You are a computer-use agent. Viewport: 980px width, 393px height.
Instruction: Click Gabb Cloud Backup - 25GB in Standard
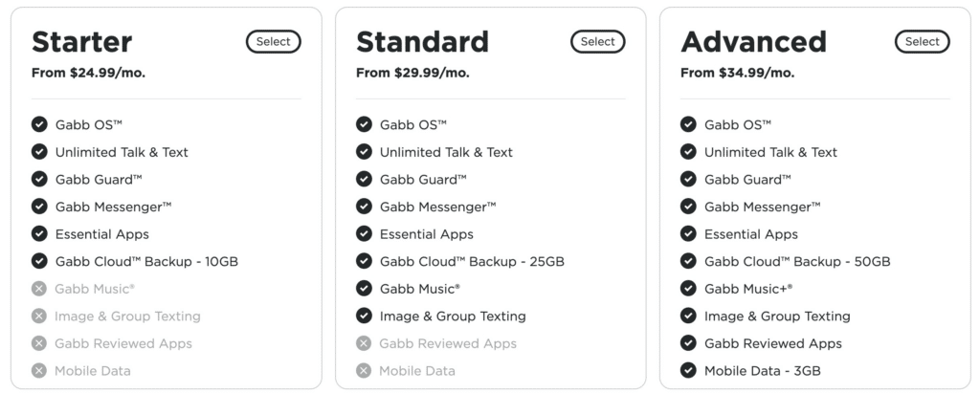coord(472,261)
